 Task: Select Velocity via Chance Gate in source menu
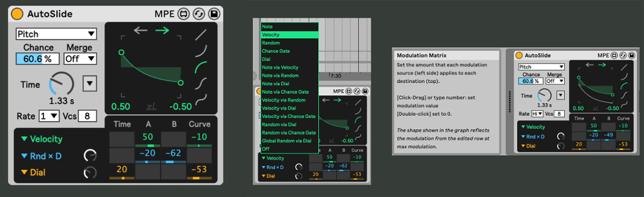tap(290, 116)
